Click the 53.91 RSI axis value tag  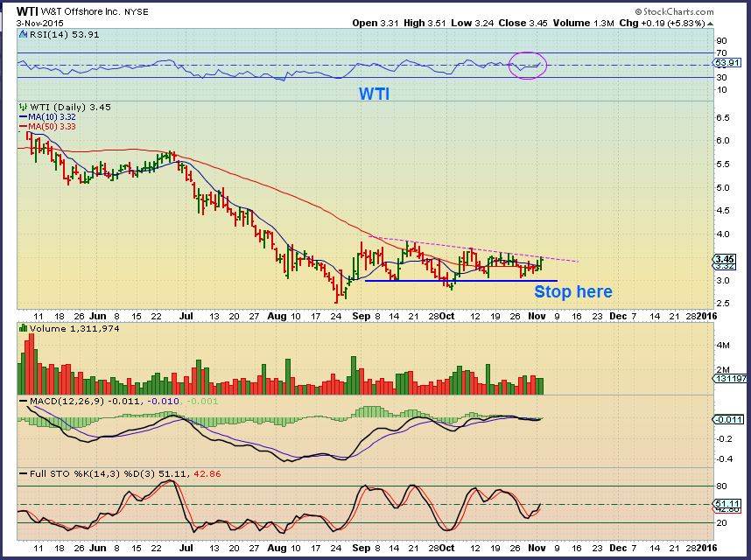click(727, 63)
